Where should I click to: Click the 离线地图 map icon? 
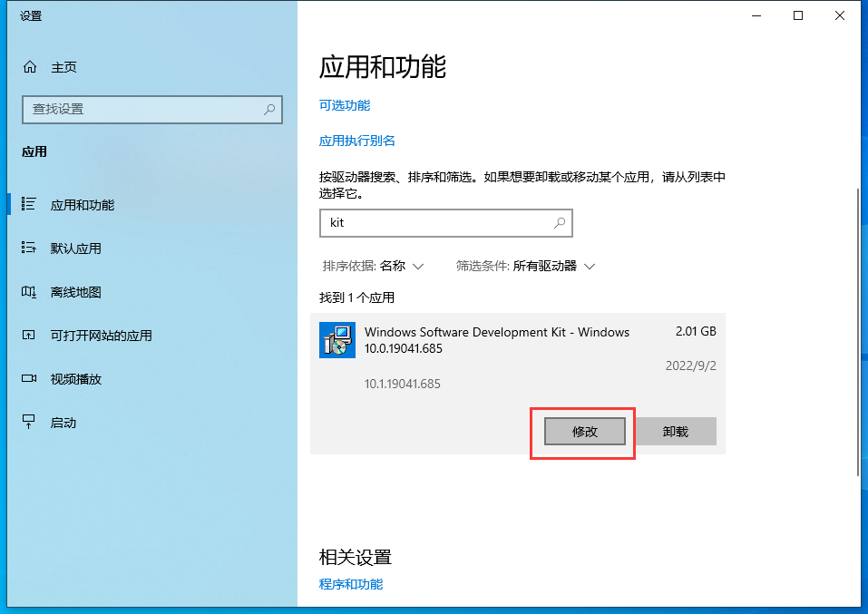click(x=29, y=291)
